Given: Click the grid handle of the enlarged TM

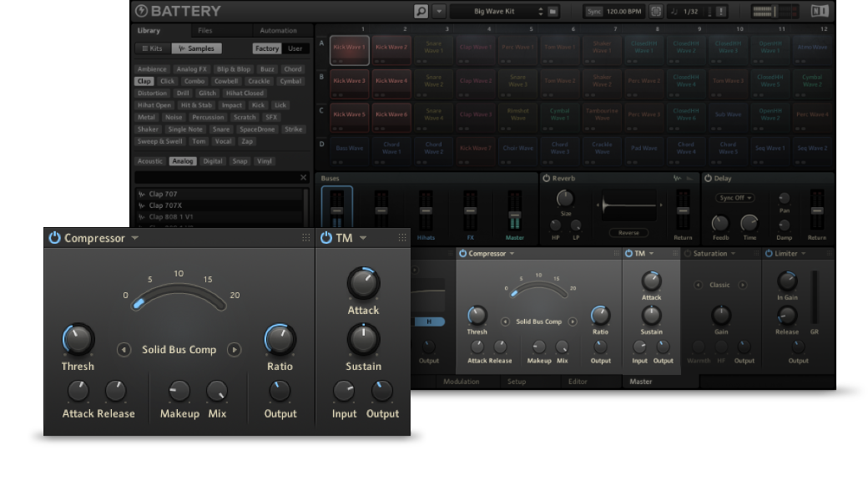Looking at the screenshot, I should click(402, 237).
